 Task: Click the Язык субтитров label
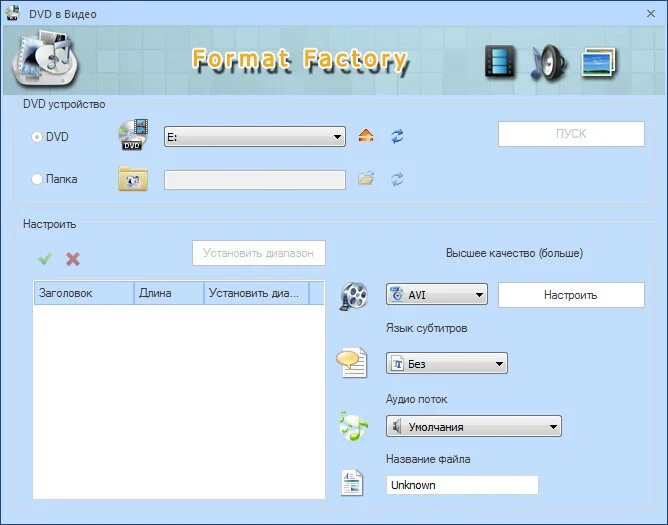[426, 328]
